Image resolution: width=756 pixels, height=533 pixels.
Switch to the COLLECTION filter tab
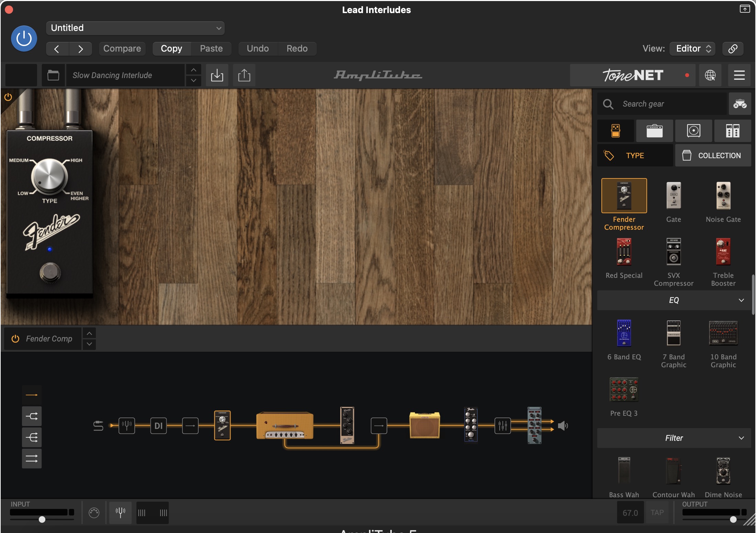coord(713,155)
